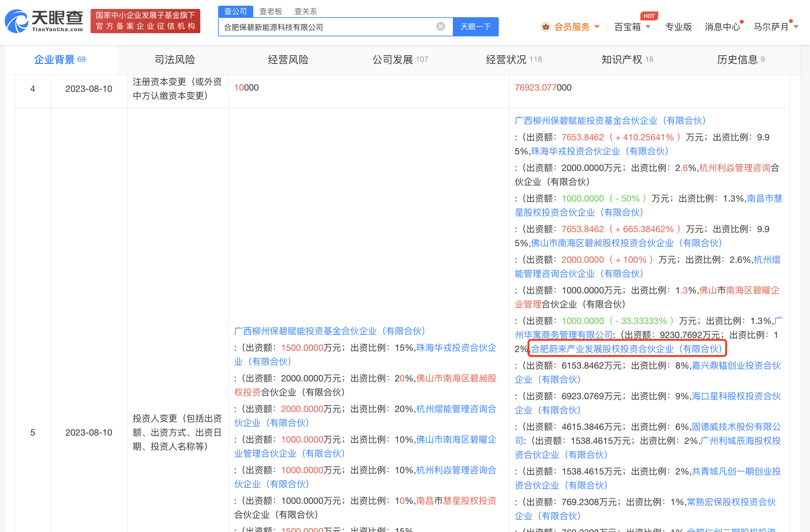Clear the search box with the X icon
The image size is (810, 532).
[441, 26]
